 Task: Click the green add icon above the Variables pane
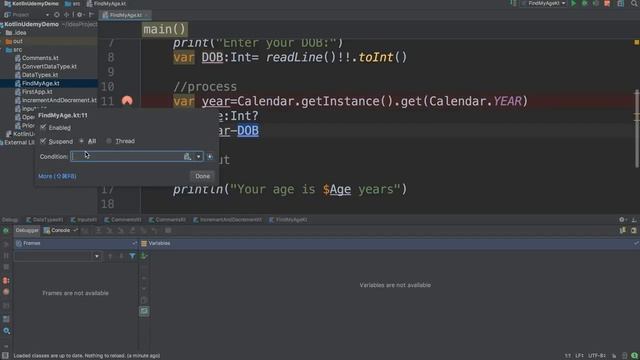point(144,256)
